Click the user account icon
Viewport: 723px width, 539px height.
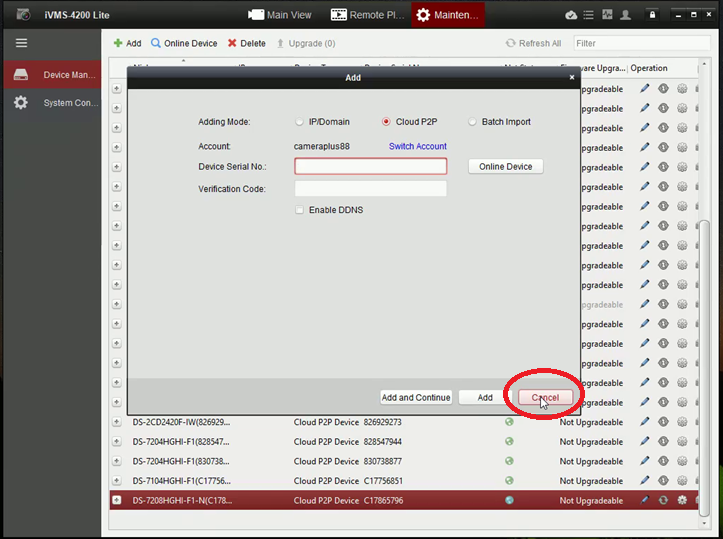click(625, 15)
